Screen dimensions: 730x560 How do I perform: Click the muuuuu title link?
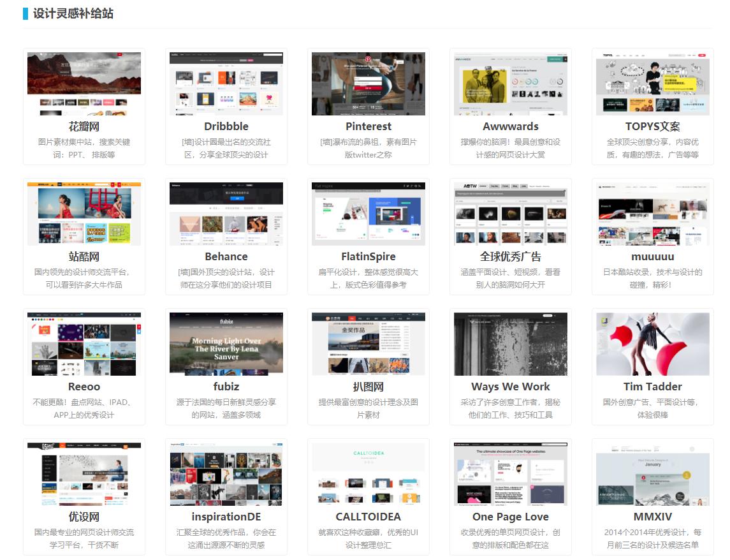[x=653, y=256]
